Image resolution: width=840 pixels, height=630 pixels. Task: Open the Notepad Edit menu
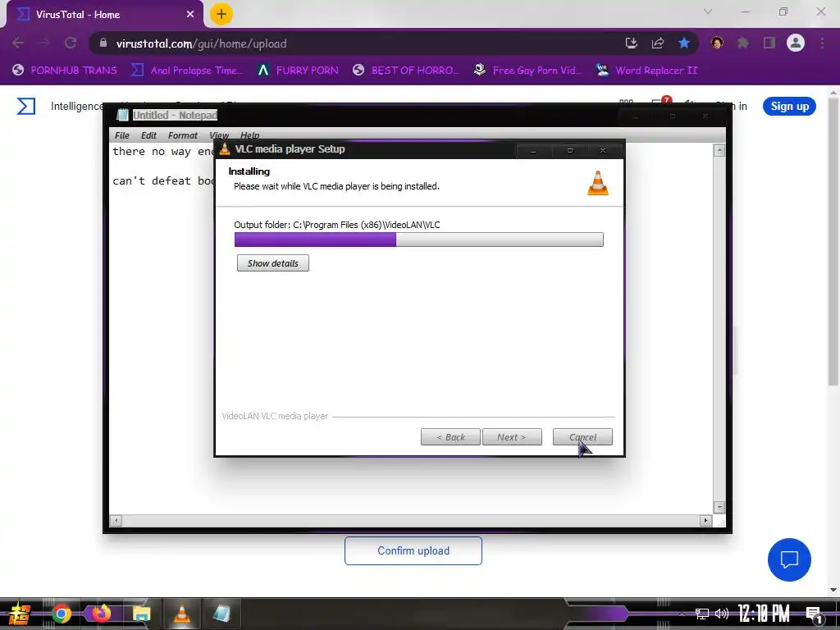click(x=149, y=135)
